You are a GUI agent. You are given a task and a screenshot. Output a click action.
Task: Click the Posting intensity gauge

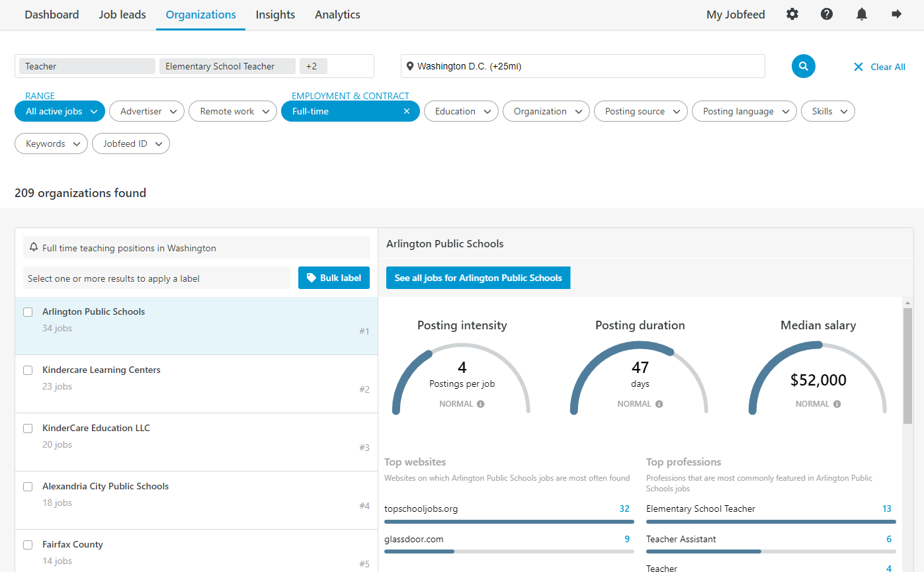click(x=462, y=378)
